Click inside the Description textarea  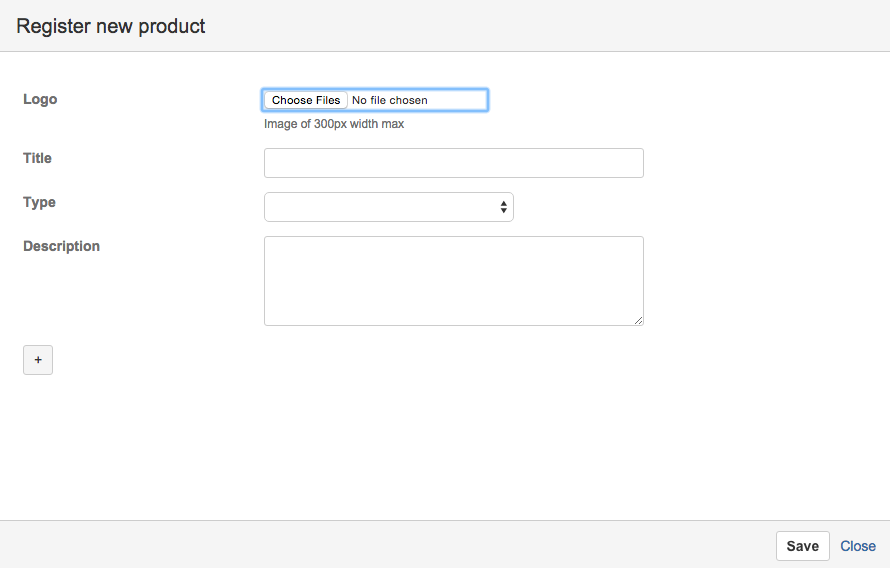click(x=454, y=281)
